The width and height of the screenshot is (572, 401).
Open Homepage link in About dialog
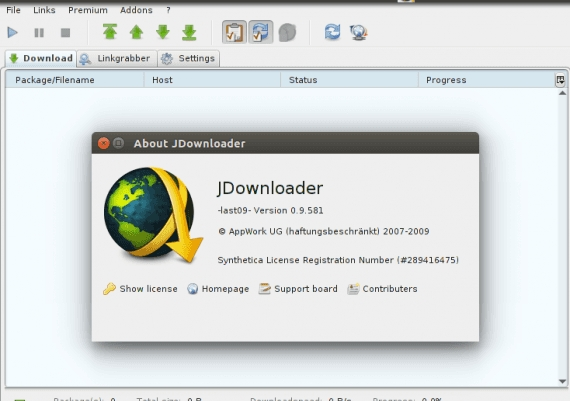pyautogui.click(x=218, y=289)
